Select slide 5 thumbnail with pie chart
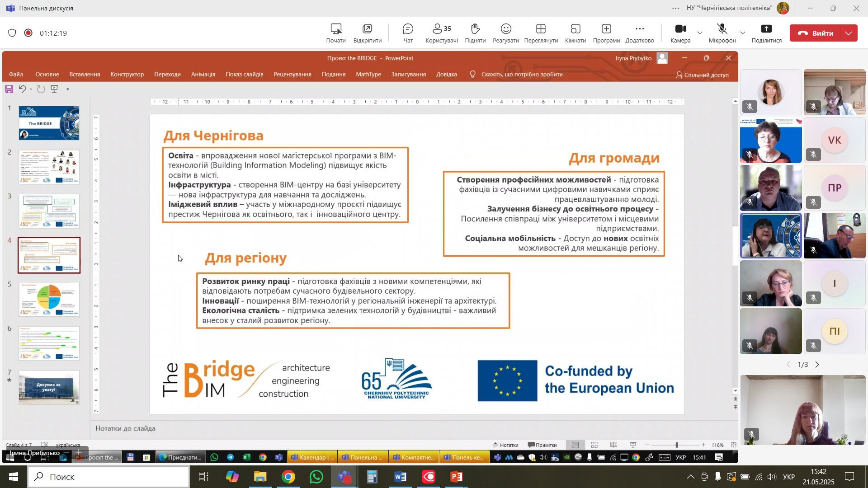Screen dimensions: 868x488 pyautogui.click(x=49, y=299)
